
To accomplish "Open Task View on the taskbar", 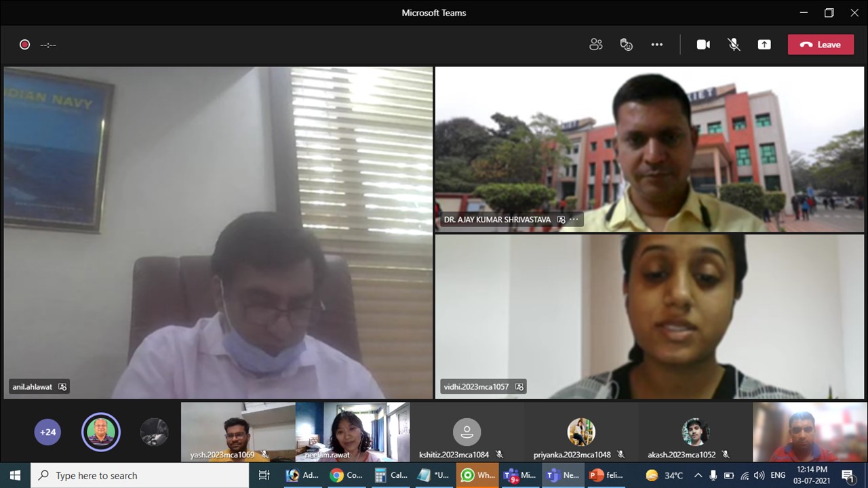I will 264,475.
